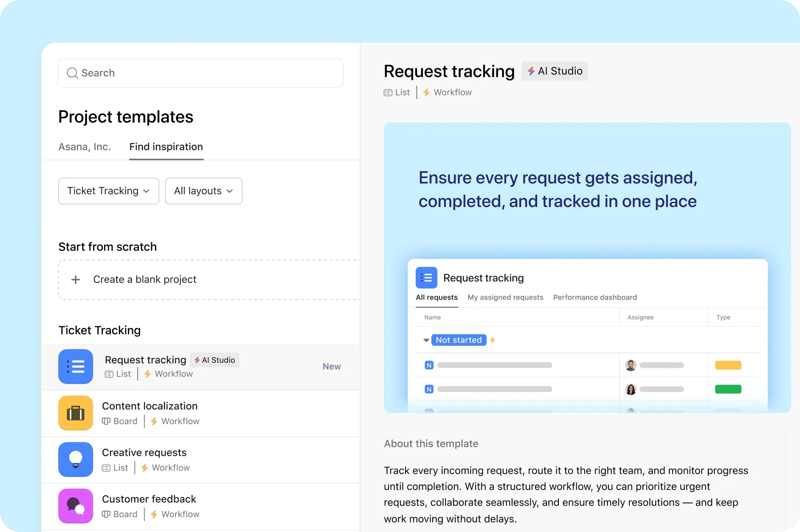Image resolution: width=800 pixels, height=532 pixels.
Task: Click Workflow bolt icon under Content localization
Action: click(x=154, y=421)
